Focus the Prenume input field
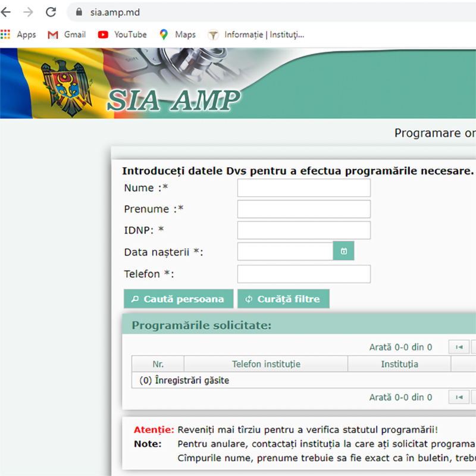 [303, 209]
